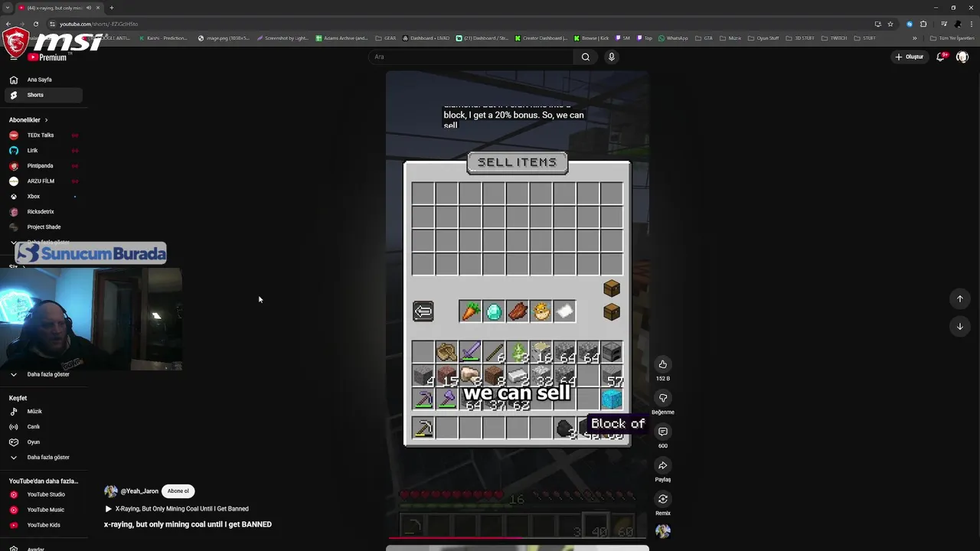Click the YouTube Premium logo
The image size is (980, 551).
point(47,57)
